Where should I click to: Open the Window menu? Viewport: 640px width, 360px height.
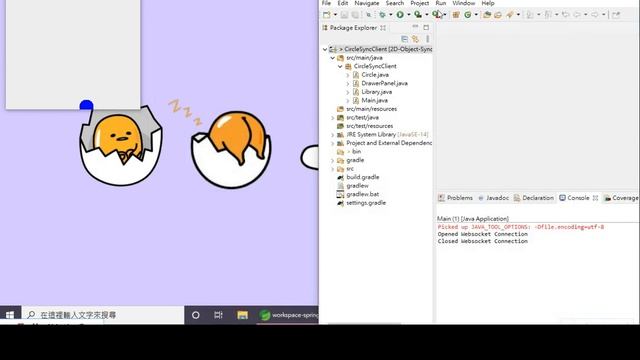pos(464,3)
